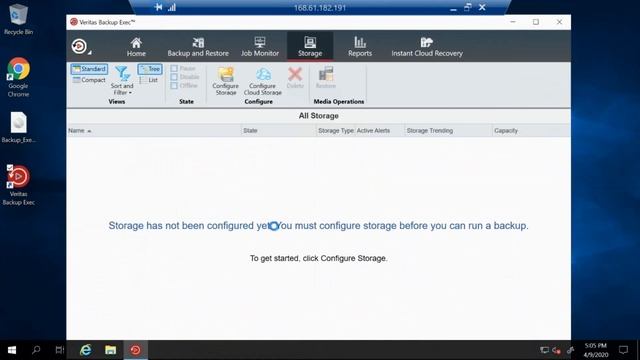The height and width of the screenshot is (360, 640).
Task: Click the Capacity column header
Action: tap(531, 131)
